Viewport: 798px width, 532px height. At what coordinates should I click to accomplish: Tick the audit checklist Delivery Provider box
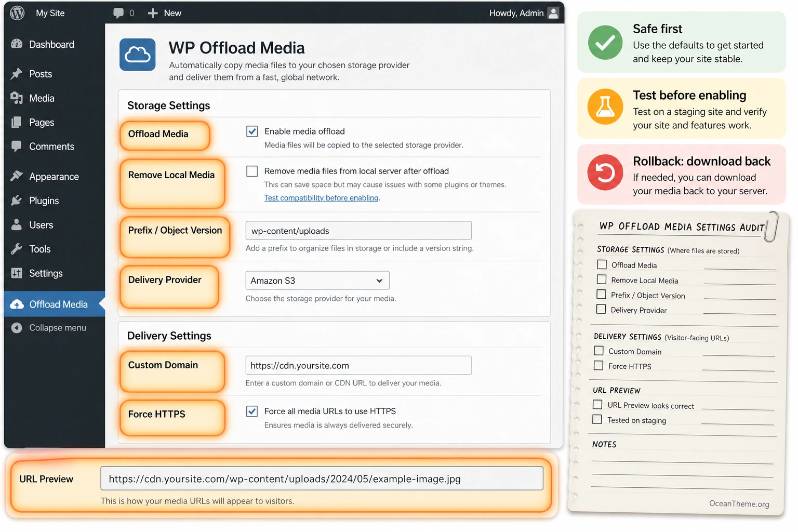click(601, 309)
